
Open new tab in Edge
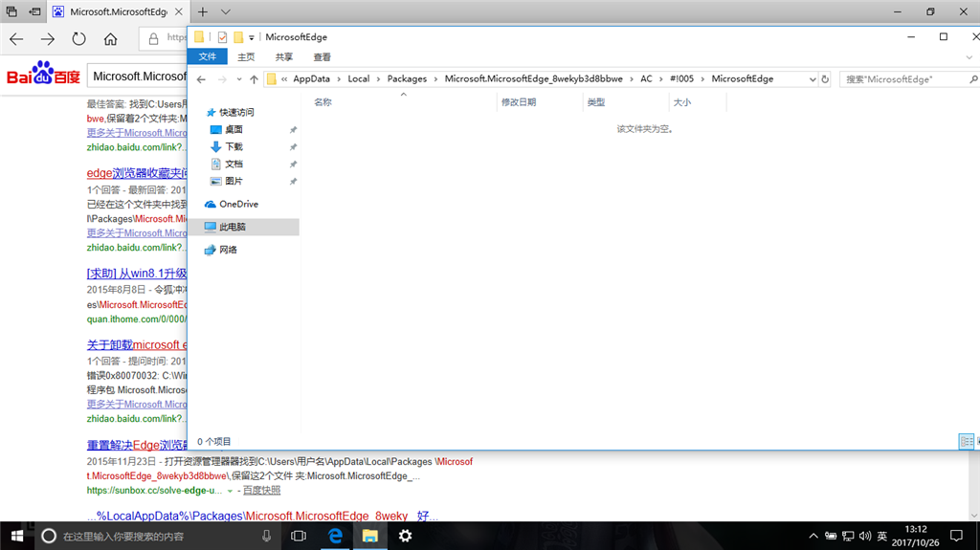coord(203,11)
